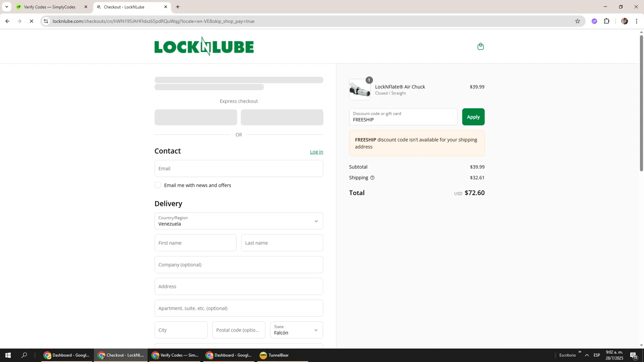Click the FREESHIP error message
The image size is (644, 362).
pos(416,143)
